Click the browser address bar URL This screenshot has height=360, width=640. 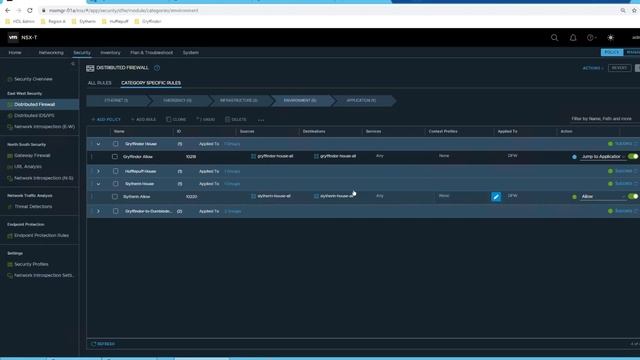(123, 10)
